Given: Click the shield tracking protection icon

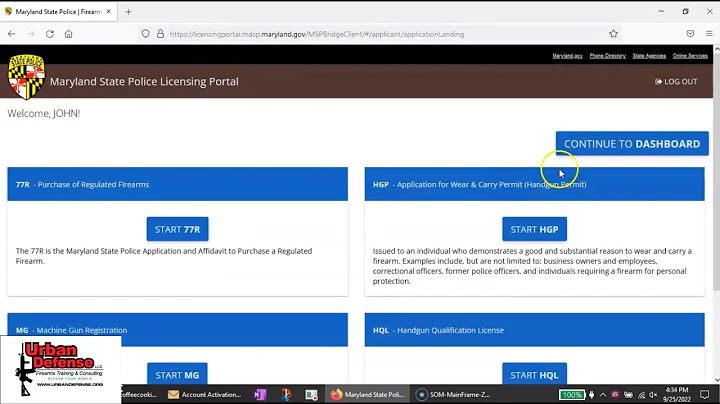Looking at the screenshot, I should [146, 34].
